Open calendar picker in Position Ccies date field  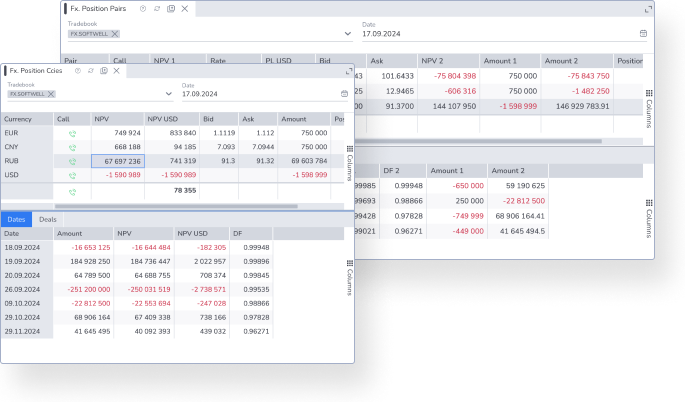pos(344,94)
